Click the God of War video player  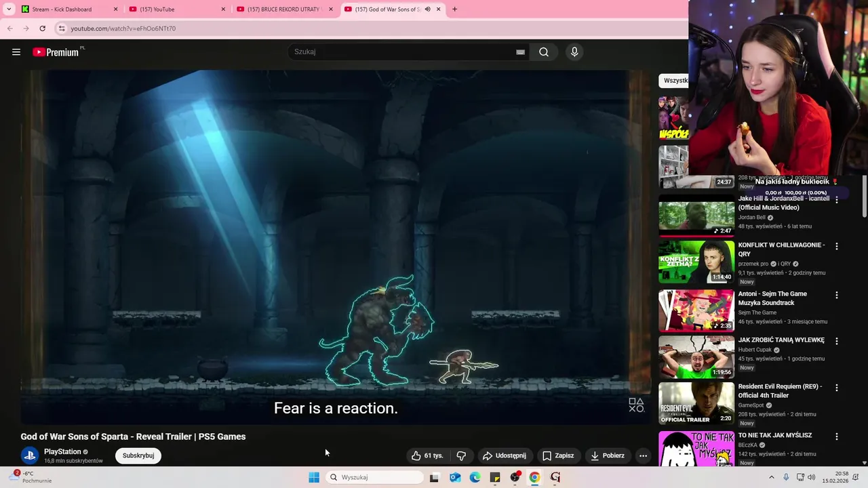click(x=336, y=247)
